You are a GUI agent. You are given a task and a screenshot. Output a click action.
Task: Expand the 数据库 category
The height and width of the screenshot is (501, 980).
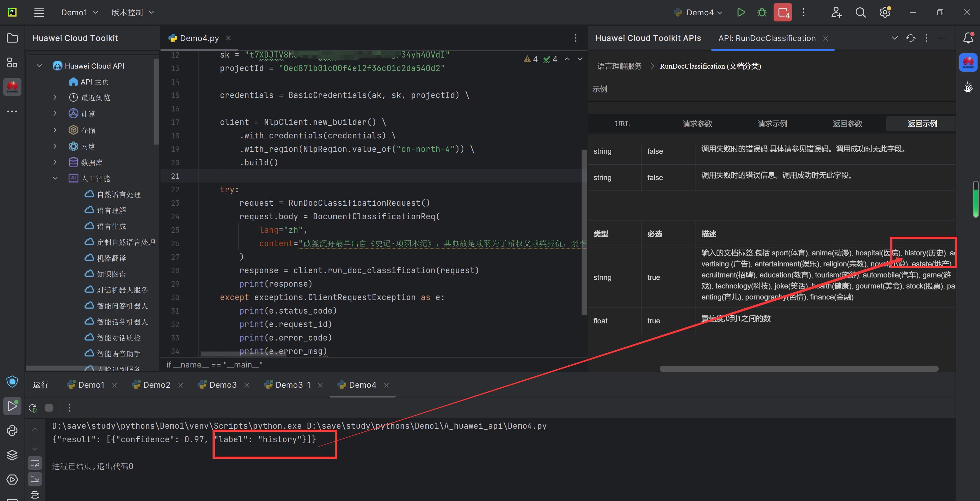click(55, 162)
